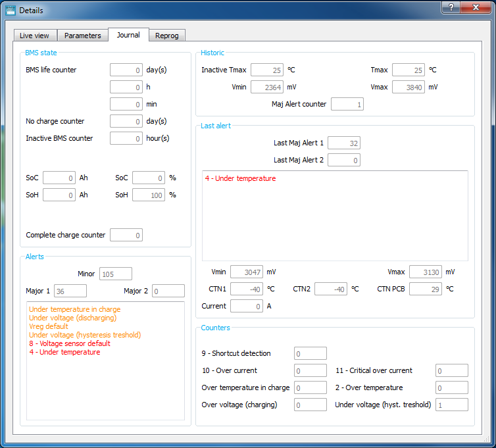Click the Maj Alert counter field
The height and width of the screenshot is (448, 496).
[347, 104]
